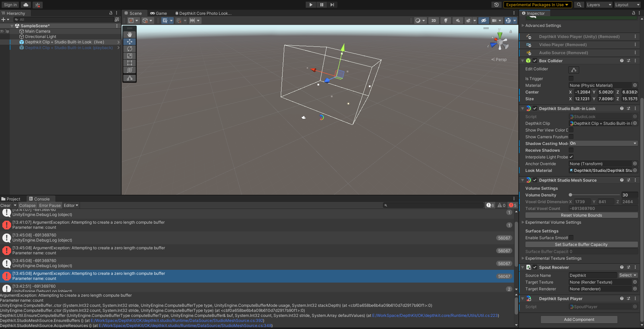Open the Shadow Casting Mode dropdown
The width and height of the screenshot is (644, 329).
[x=603, y=144]
